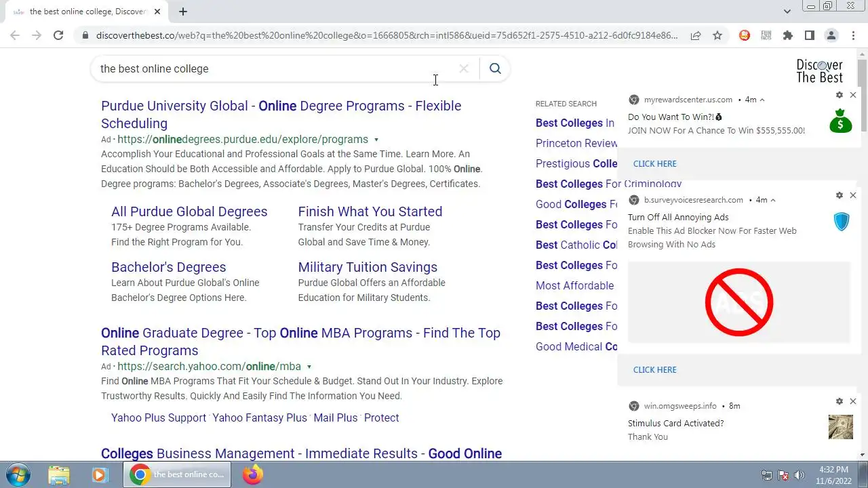This screenshot has height=488, width=868.
Task: Collapse the surveyvoicesresearch notification chevron
Action: 773,200
